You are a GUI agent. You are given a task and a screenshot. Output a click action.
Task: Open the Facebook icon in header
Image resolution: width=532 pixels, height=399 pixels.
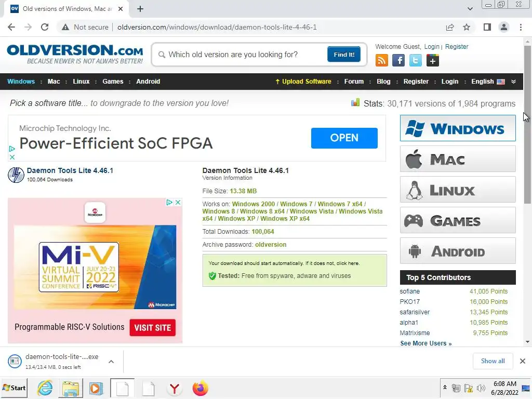point(398,61)
